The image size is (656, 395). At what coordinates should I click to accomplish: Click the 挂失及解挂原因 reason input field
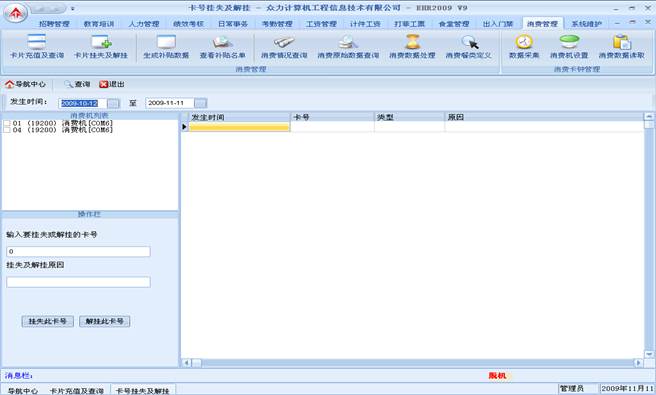(78, 282)
